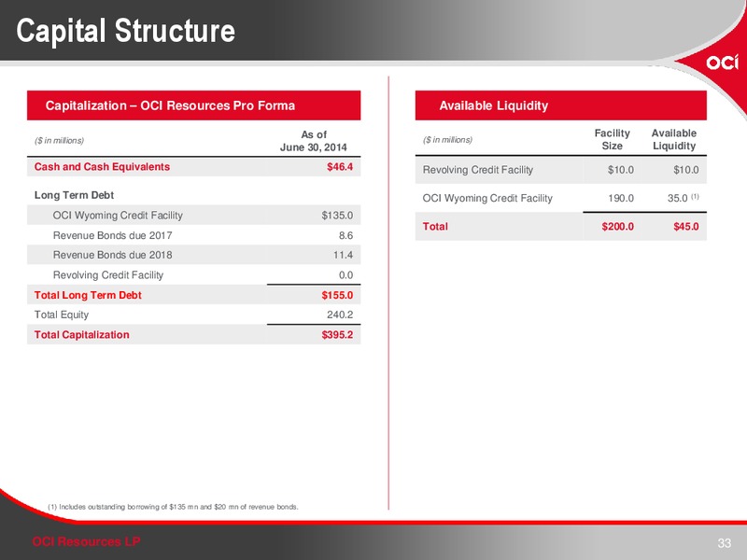The height and width of the screenshot is (560, 747).
Task: Select 'As of June 30, 2014' column header
Action: point(314,141)
